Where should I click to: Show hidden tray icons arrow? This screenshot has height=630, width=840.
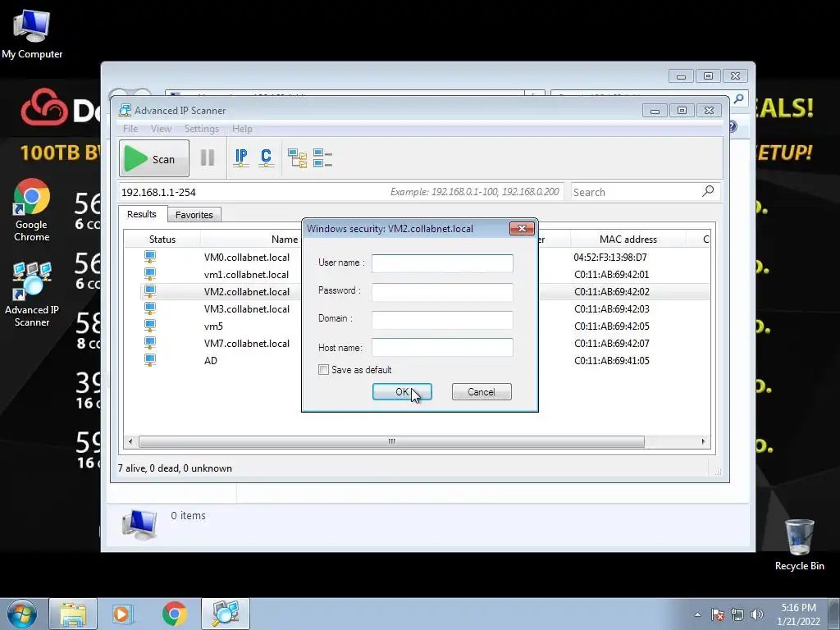697,614
